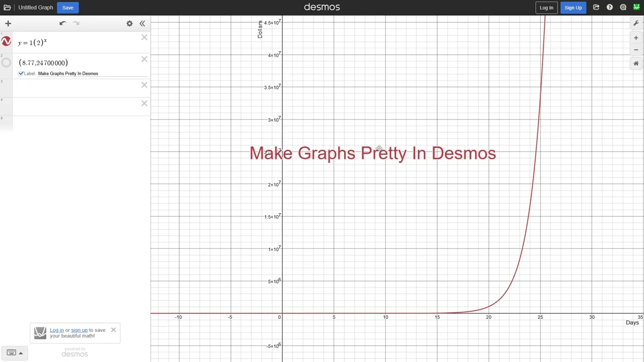644x362 pixels.
Task: Open Graph Settings wrench
Action: (636, 24)
